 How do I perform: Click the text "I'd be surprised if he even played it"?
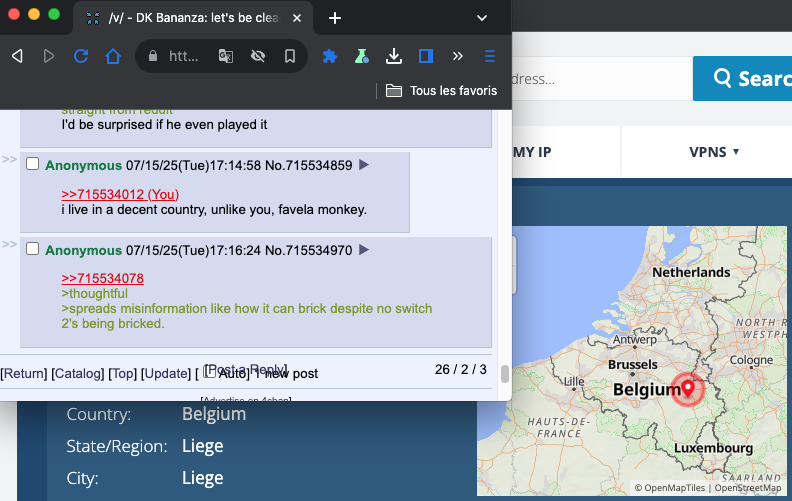[164, 125]
